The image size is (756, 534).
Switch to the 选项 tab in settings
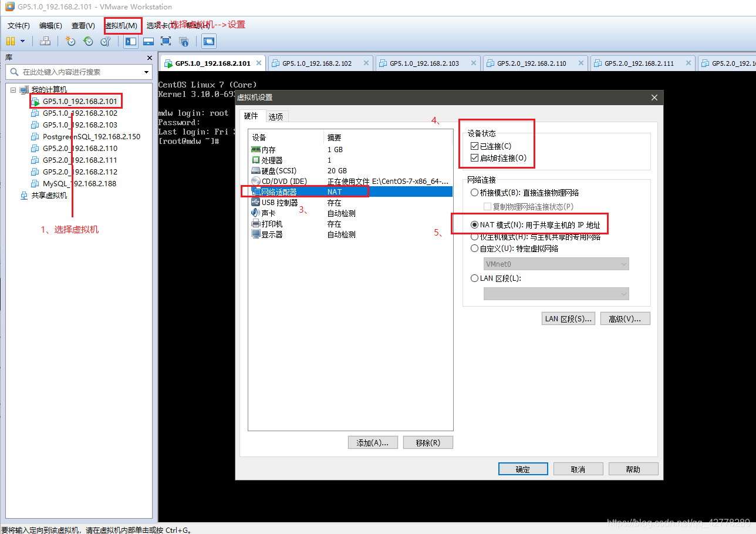(x=276, y=117)
